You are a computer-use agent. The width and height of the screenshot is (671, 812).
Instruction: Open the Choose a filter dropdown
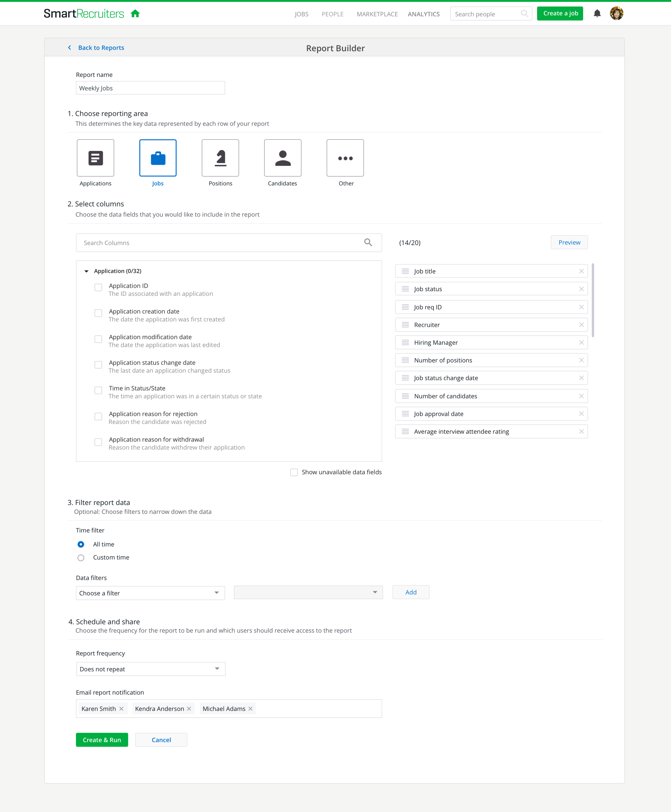tap(150, 593)
